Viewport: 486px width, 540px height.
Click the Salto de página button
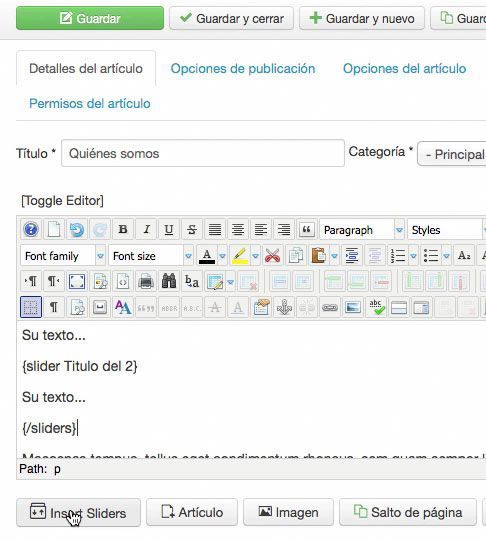(408, 512)
